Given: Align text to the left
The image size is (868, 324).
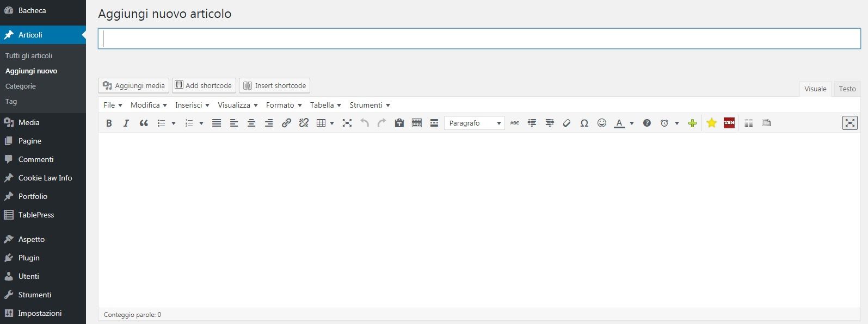Looking at the screenshot, I should coord(234,123).
